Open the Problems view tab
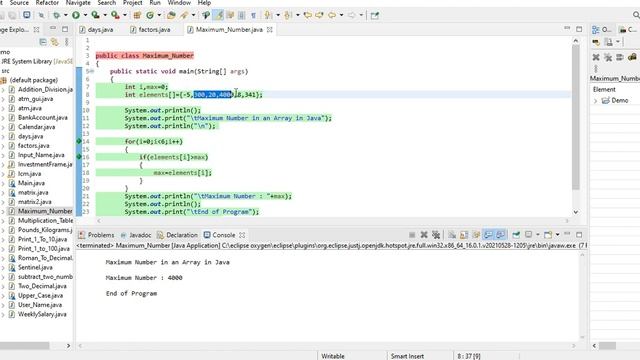Screen dimensions: 640x360 tap(96, 235)
